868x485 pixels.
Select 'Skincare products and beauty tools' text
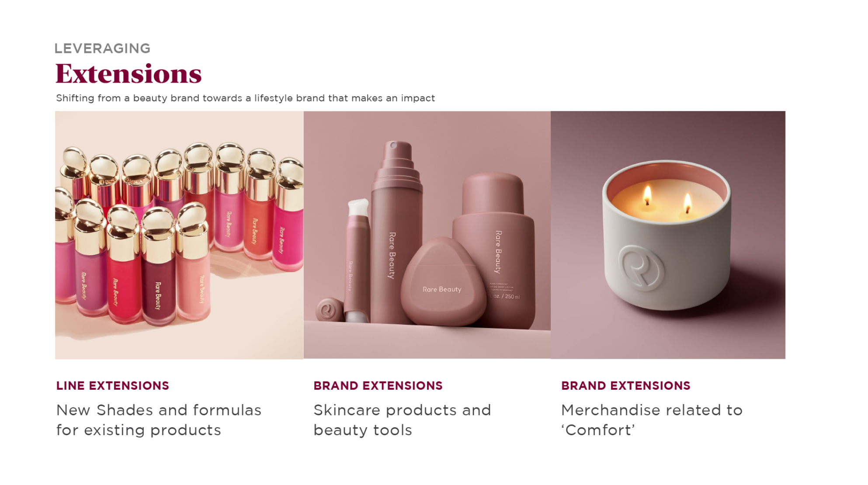coord(402,420)
